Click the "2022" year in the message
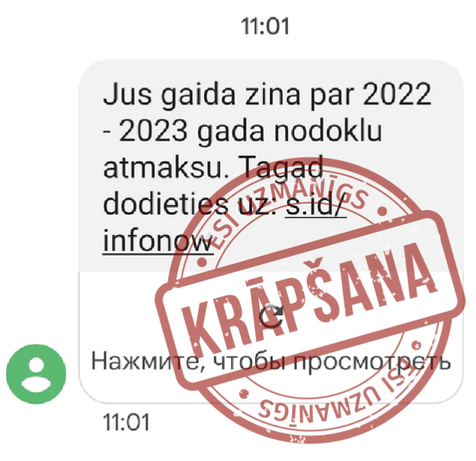 tap(397, 93)
